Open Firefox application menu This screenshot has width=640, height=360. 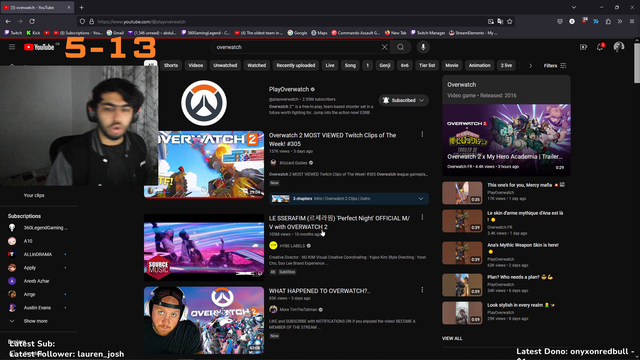[632, 22]
